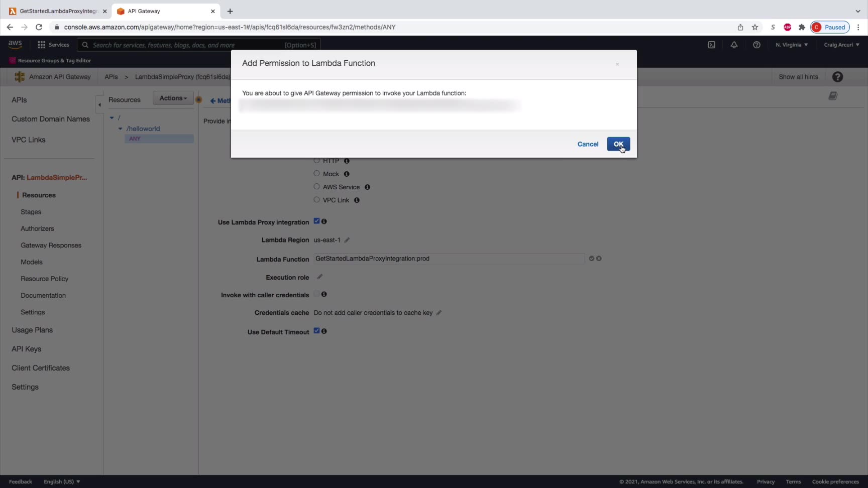The width and height of the screenshot is (868, 488).
Task: Select the VPC Link radio button
Action: click(x=316, y=200)
